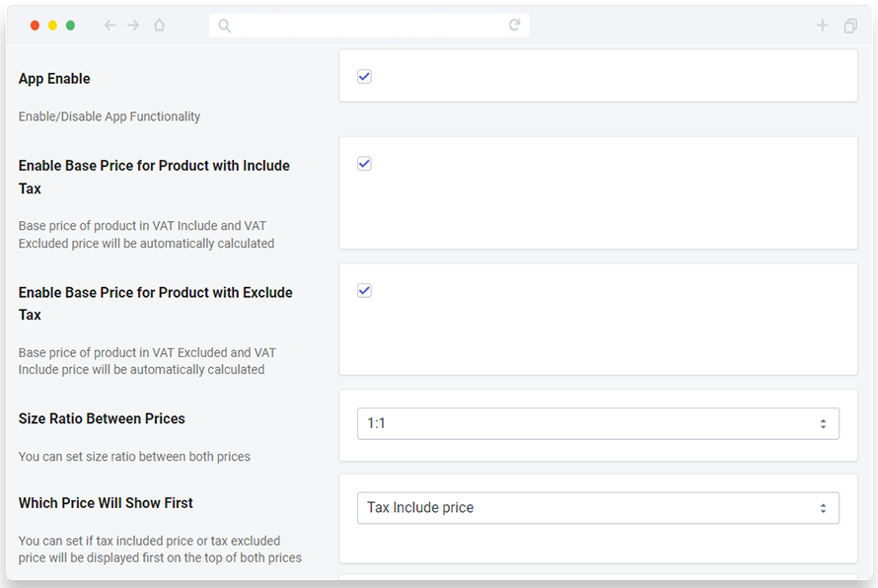Open a new tab with plus icon
Viewport: 878px width, 588px height.
click(x=822, y=26)
